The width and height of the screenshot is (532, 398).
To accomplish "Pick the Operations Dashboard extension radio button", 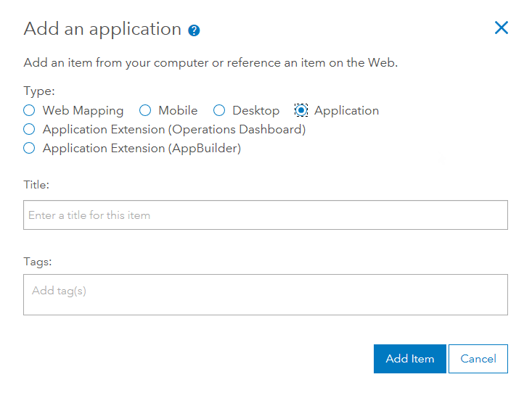I will (x=29, y=130).
